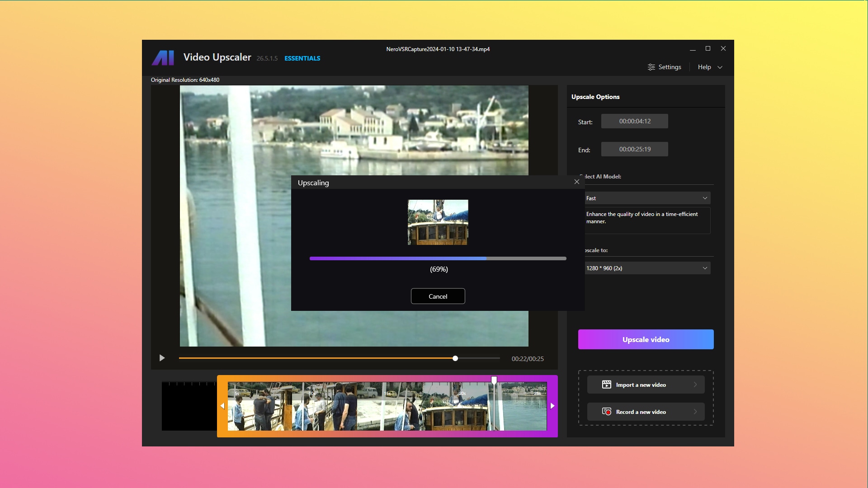The width and height of the screenshot is (868, 488).
Task: Click the left trim arrow on timeline
Action: [x=222, y=406]
